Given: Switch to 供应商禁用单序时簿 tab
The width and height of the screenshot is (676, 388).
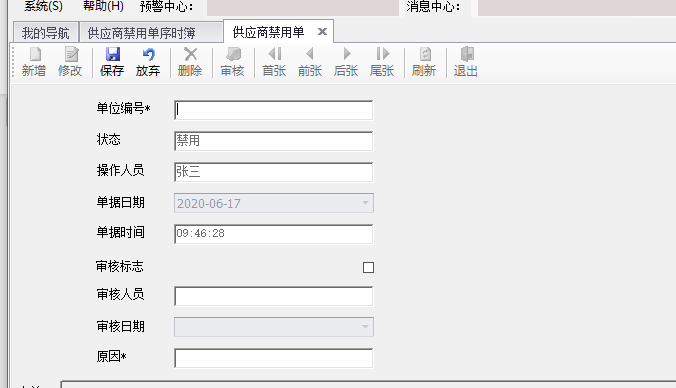Looking at the screenshot, I should (142, 33).
